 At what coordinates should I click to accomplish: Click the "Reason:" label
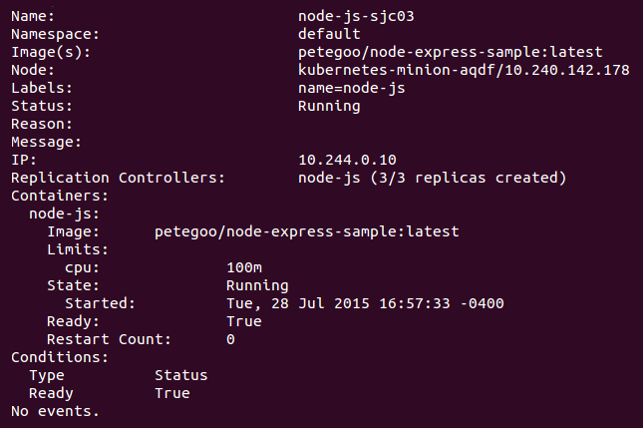[x=42, y=124]
